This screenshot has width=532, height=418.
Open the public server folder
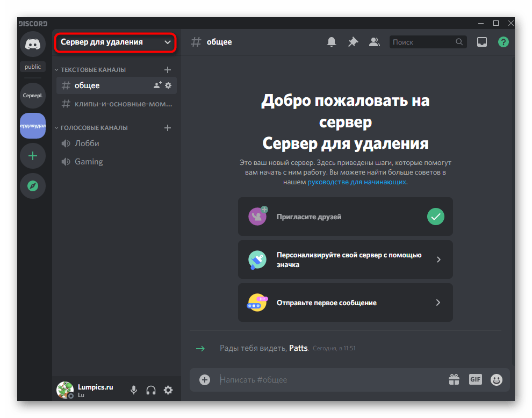pyautogui.click(x=33, y=67)
